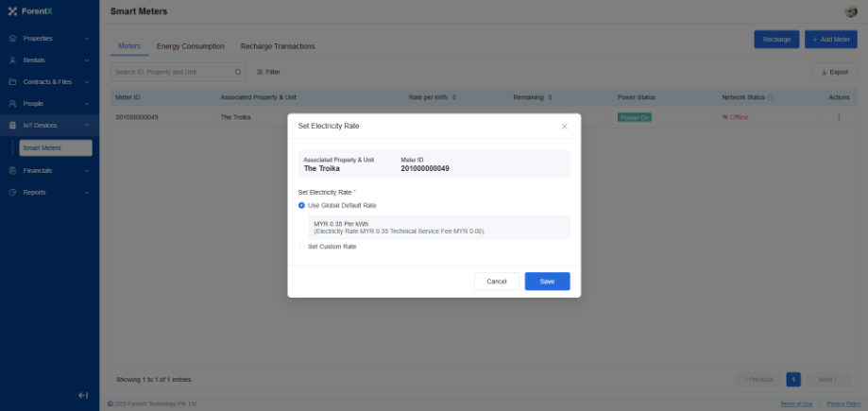Click the ForentX logo icon
Screen dimensions: 868x411
(13, 11)
